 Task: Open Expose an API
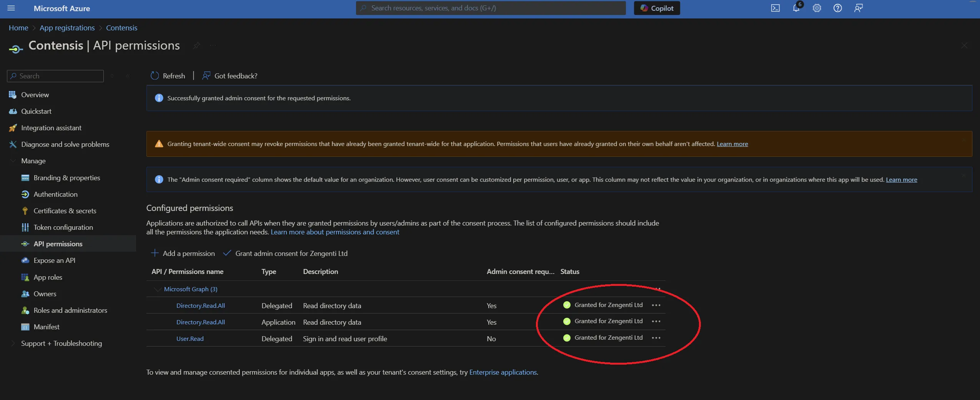pyautogui.click(x=54, y=260)
